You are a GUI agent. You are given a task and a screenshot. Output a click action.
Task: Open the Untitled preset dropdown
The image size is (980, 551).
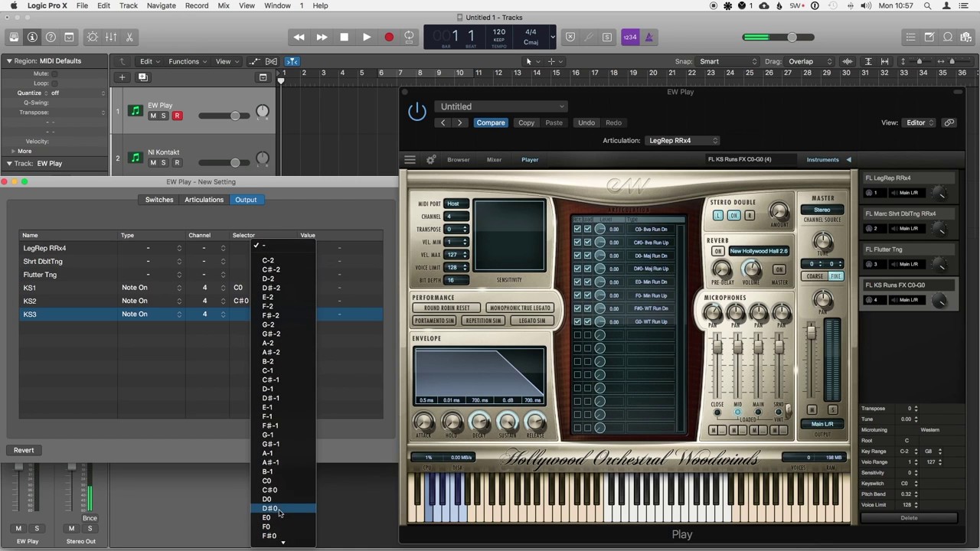[x=501, y=106]
